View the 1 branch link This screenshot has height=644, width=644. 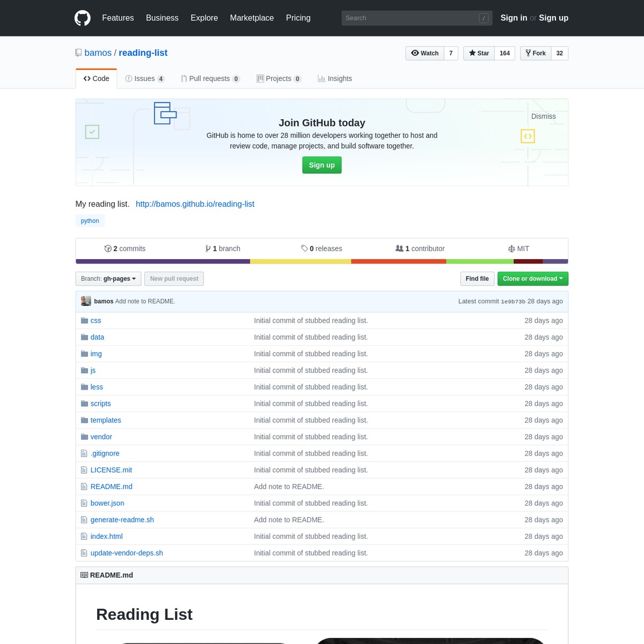223,248
